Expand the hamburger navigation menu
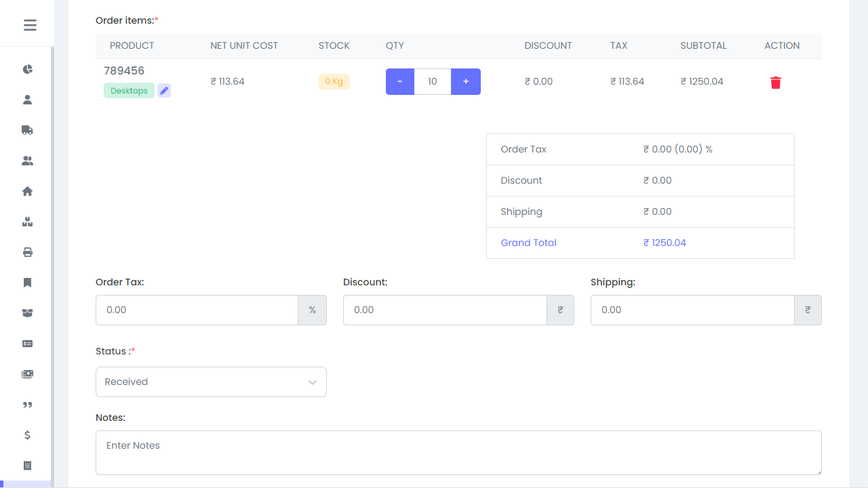Screen dimensions: 868x488 [x=30, y=25]
